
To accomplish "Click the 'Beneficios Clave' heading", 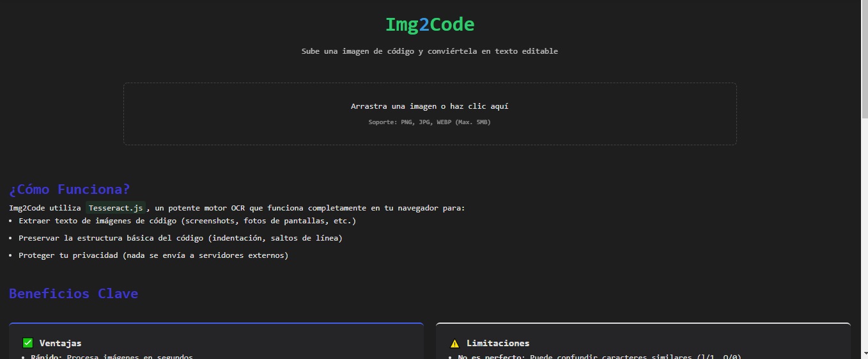I will pos(74,294).
